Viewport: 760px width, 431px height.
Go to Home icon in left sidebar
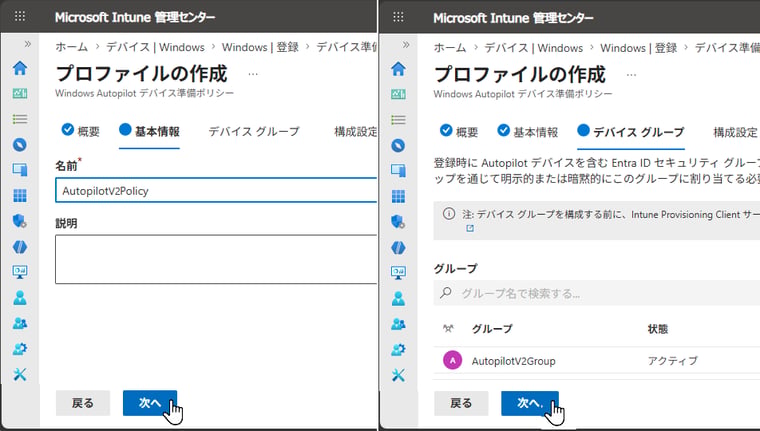pos(20,68)
